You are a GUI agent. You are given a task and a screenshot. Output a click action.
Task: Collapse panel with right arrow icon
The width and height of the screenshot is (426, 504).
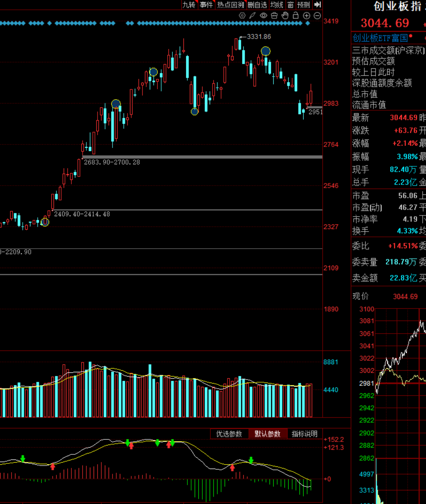pyautogui.click(x=317, y=5)
